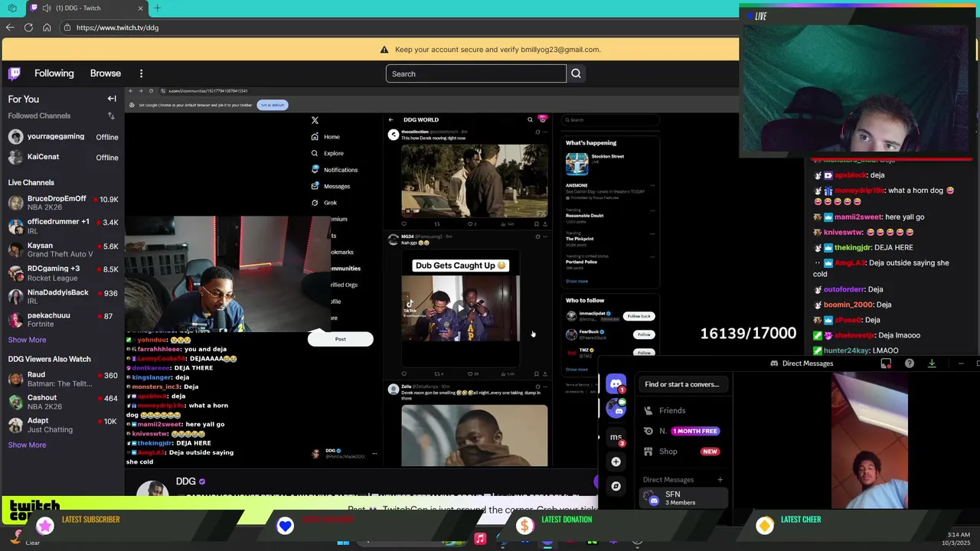Open Shop in Discord
The image size is (980, 551).
pos(684,452)
